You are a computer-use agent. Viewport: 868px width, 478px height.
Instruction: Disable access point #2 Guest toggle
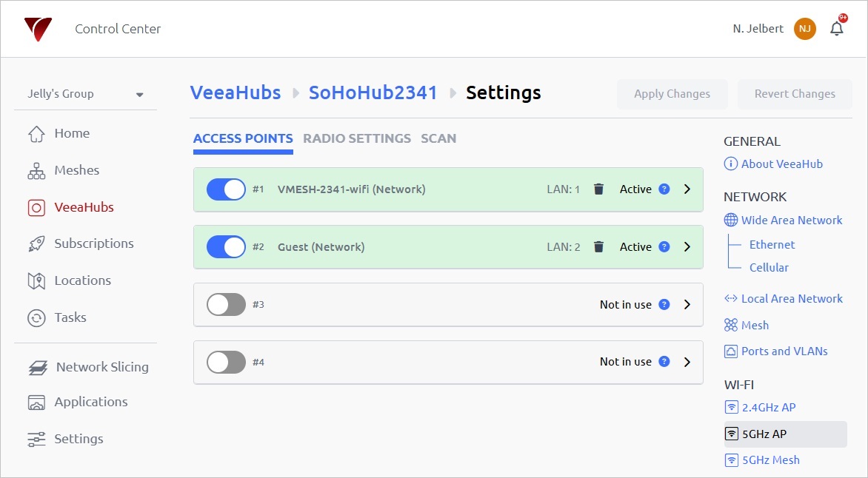(x=226, y=246)
